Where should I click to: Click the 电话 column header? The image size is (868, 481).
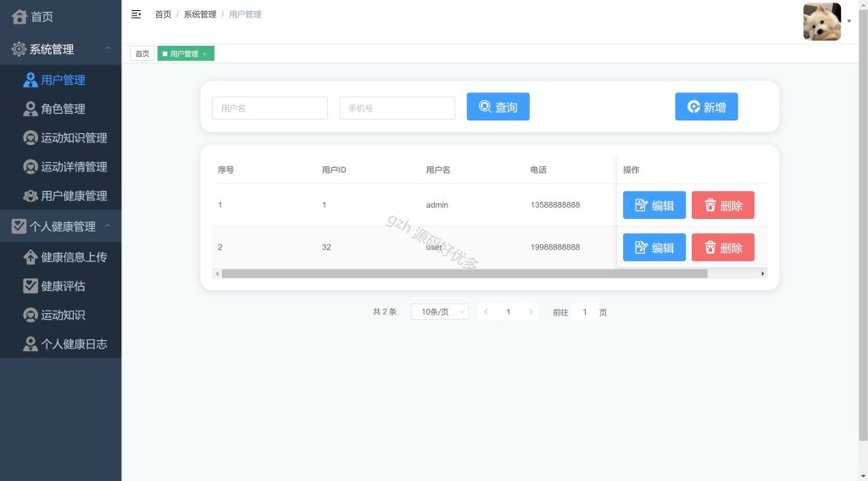coord(538,171)
